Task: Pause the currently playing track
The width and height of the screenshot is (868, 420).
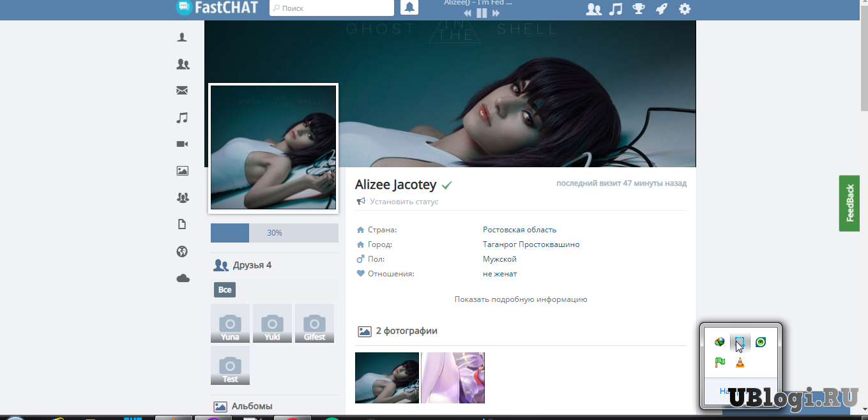Action: click(482, 13)
